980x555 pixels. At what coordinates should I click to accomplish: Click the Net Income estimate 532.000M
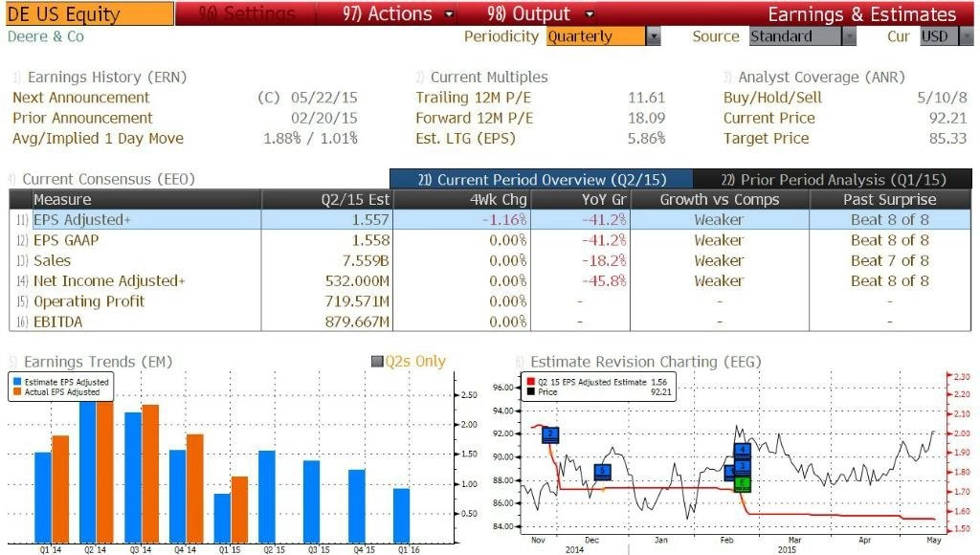tap(357, 280)
